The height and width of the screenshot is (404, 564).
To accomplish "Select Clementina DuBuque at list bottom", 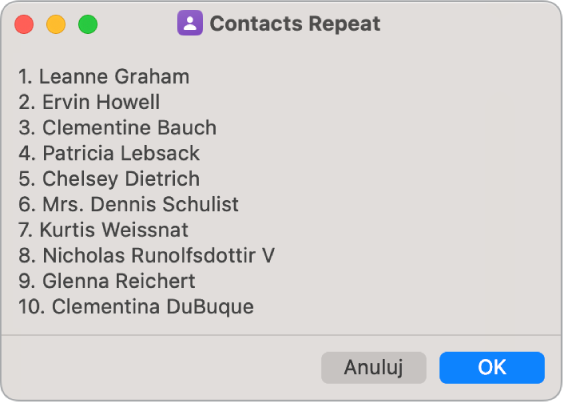I will (x=136, y=307).
